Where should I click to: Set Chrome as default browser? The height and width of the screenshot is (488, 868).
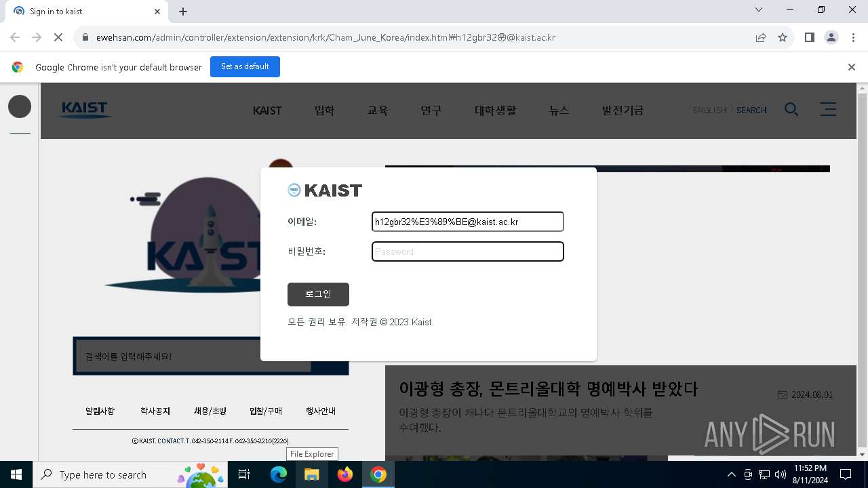click(245, 66)
